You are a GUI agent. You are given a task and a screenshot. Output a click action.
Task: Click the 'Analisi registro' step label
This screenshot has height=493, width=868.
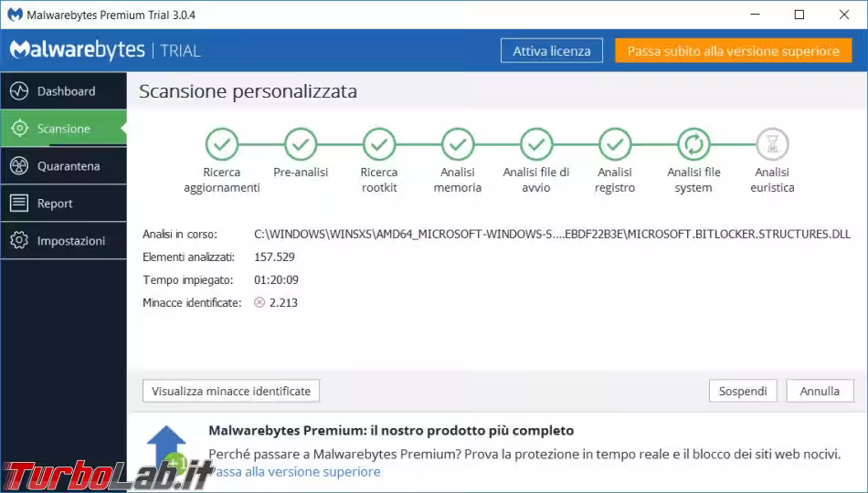click(615, 180)
